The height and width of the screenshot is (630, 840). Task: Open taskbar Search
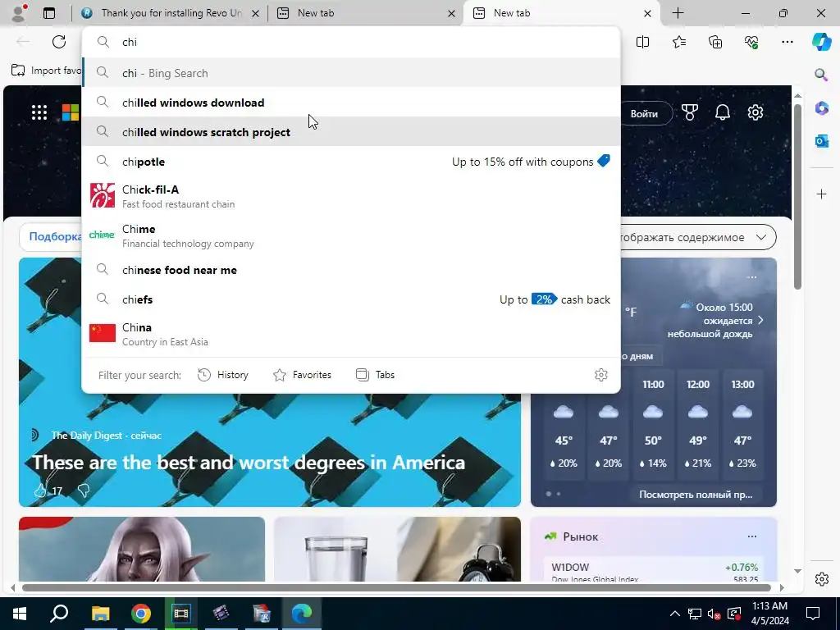59,614
